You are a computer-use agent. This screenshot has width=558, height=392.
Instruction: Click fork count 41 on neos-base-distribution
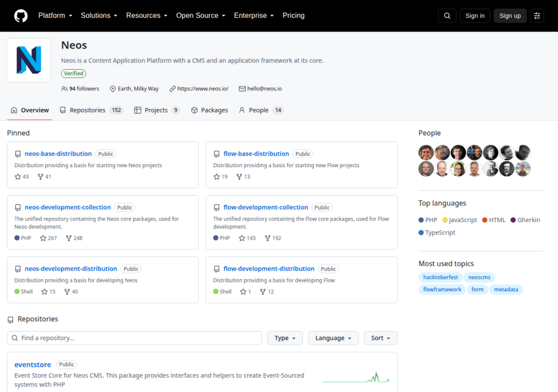coord(45,177)
